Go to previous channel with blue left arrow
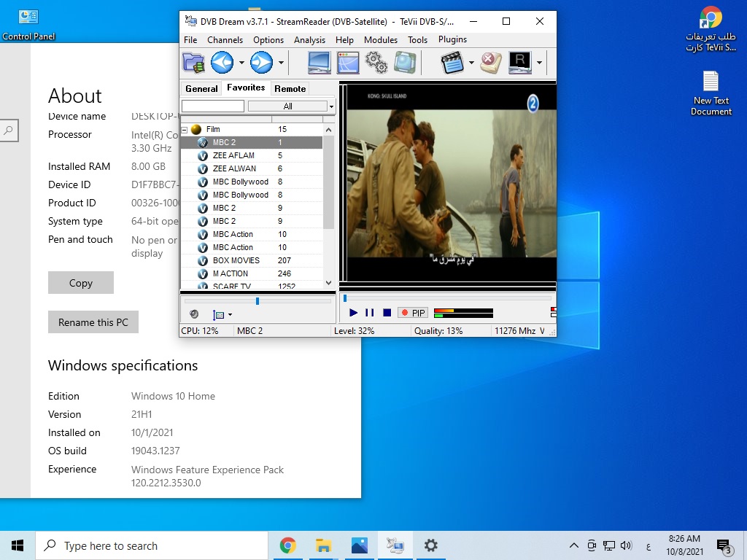The image size is (747, 560). (222, 63)
